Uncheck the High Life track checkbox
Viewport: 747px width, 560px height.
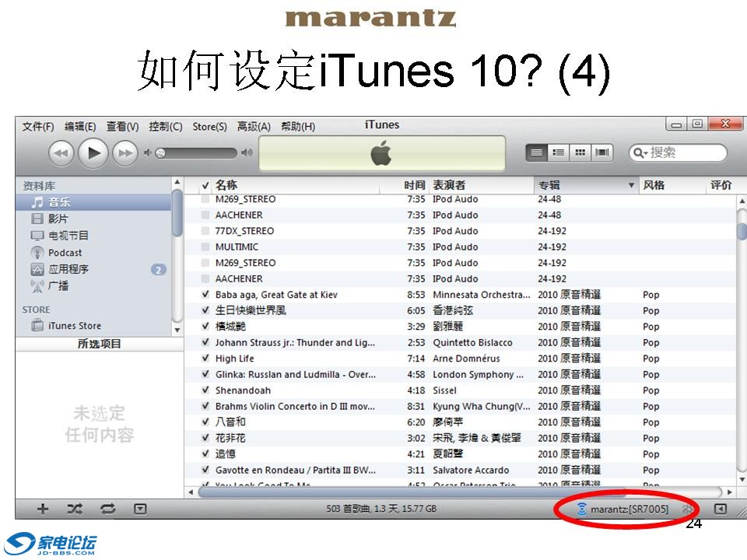pyautogui.click(x=205, y=358)
